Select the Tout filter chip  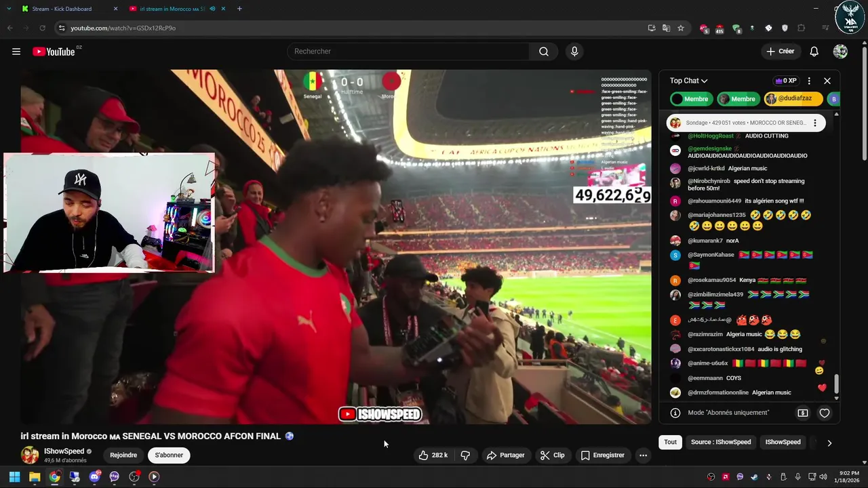click(x=670, y=443)
